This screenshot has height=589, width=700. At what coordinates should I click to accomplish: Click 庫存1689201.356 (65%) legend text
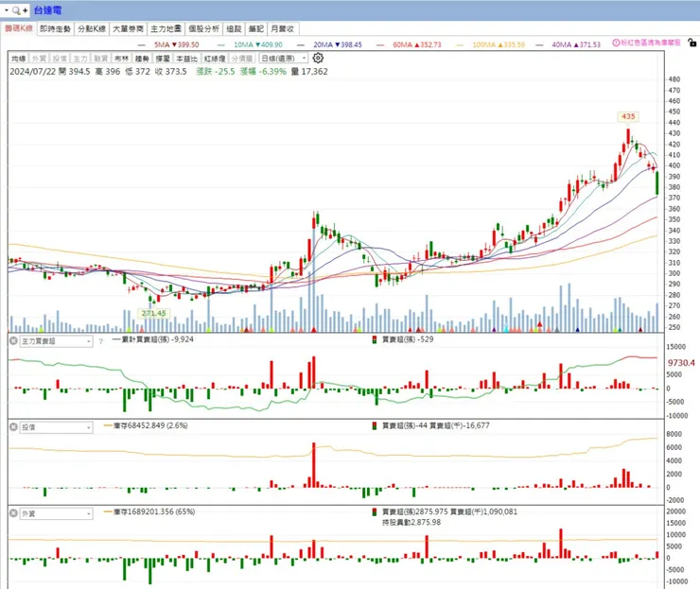pyautogui.click(x=154, y=511)
